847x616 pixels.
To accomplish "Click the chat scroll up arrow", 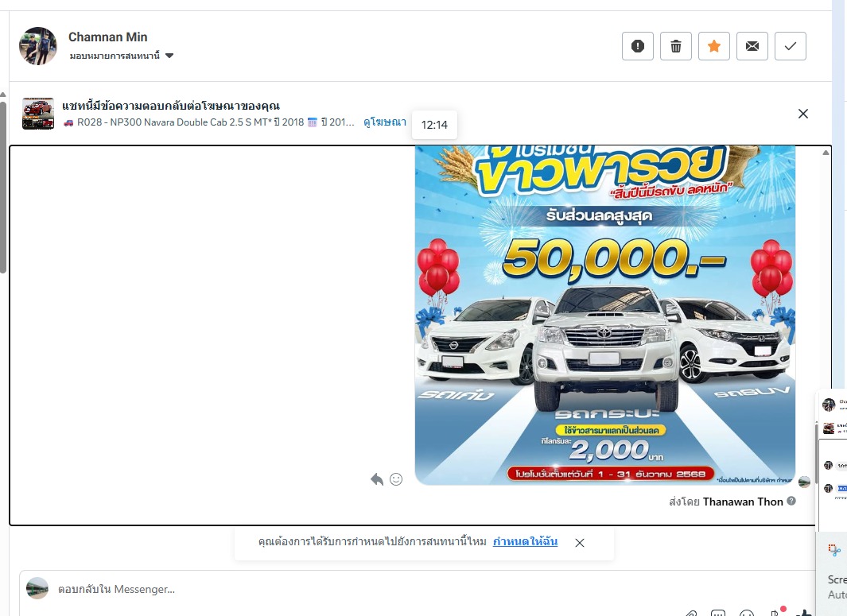I will pyautogui.click(x=826, y=153).
